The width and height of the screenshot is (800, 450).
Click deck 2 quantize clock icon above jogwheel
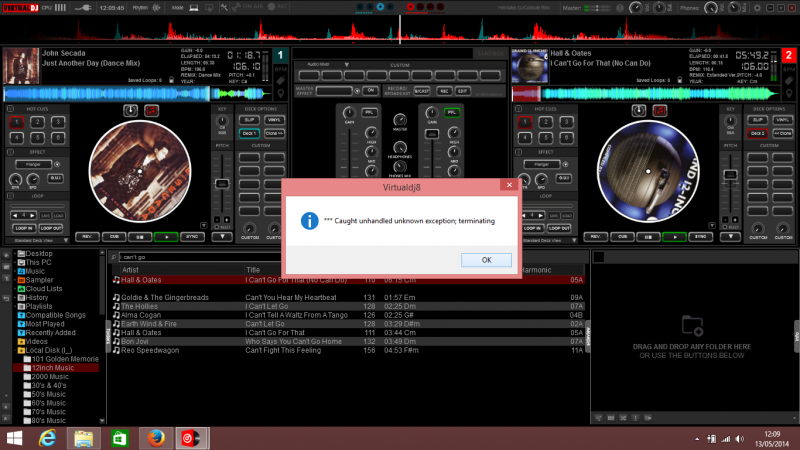pos(639,110)
